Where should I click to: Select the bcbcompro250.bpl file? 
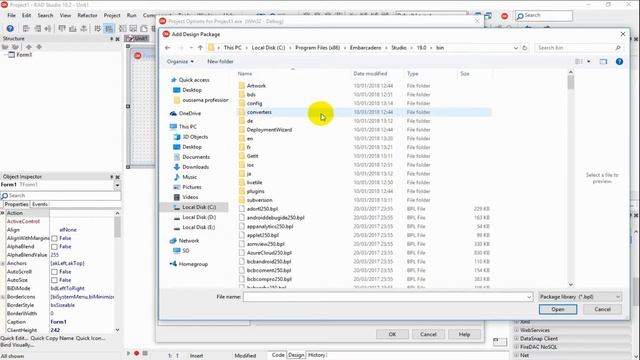tap(269, 279)
